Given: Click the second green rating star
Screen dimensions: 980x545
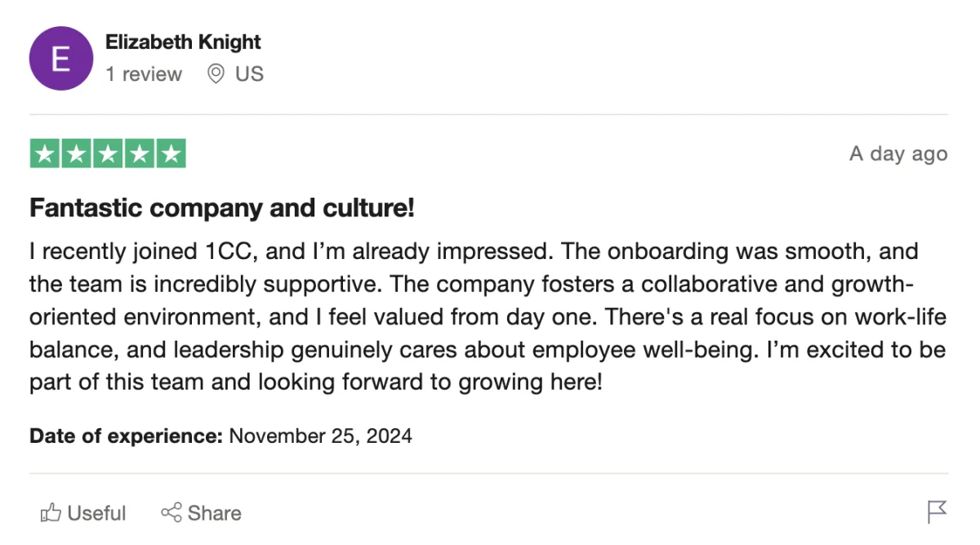Looking at the screenshot, I should click(x=77, y=154).
